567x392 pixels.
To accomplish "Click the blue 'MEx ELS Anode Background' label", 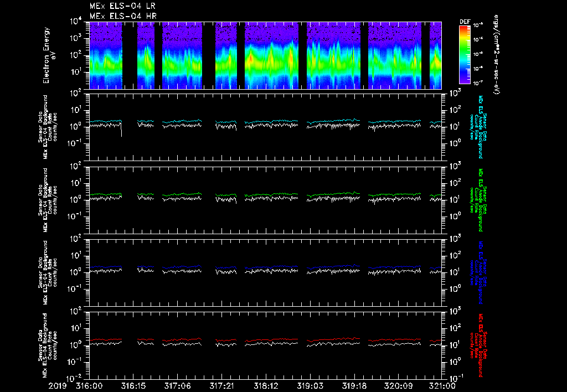I will (481, 272).
